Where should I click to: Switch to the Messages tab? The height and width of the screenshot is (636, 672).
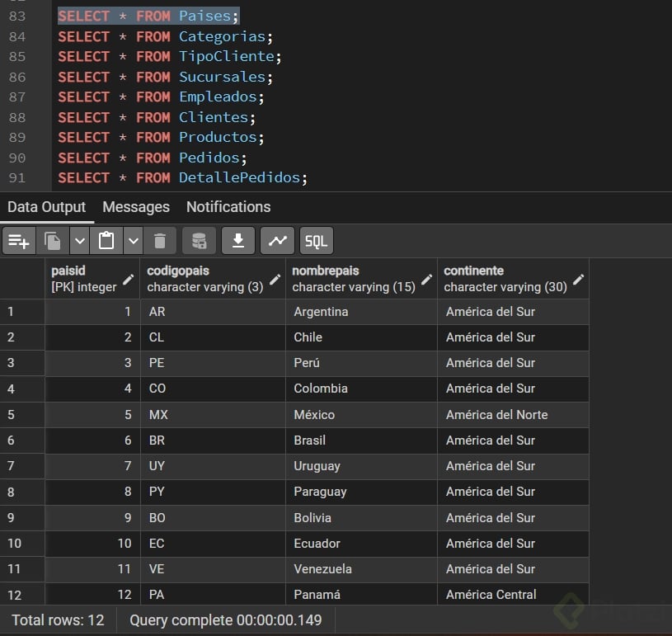pos(136,207)
